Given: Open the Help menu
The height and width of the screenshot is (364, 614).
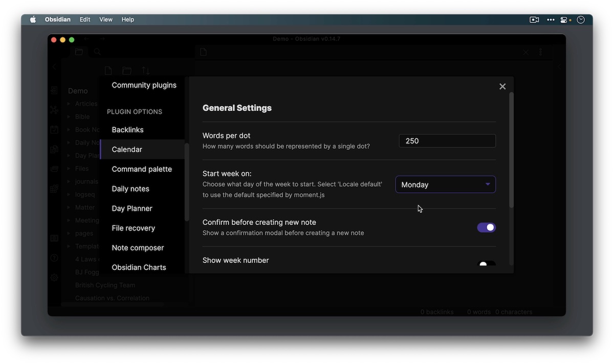Looking at the screenshot, I should point(128,19).
